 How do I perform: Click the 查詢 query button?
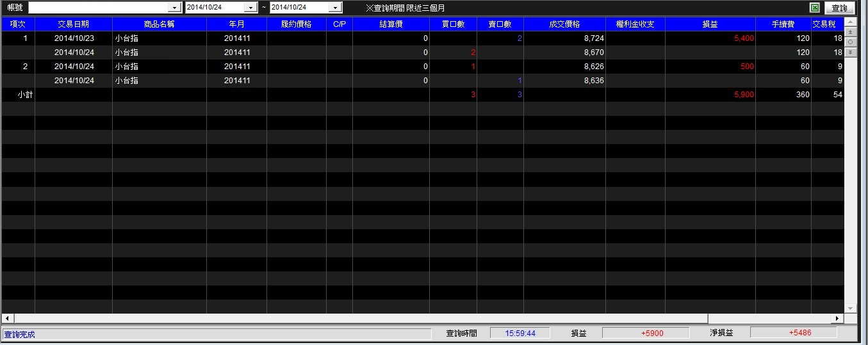click(839, 8)
